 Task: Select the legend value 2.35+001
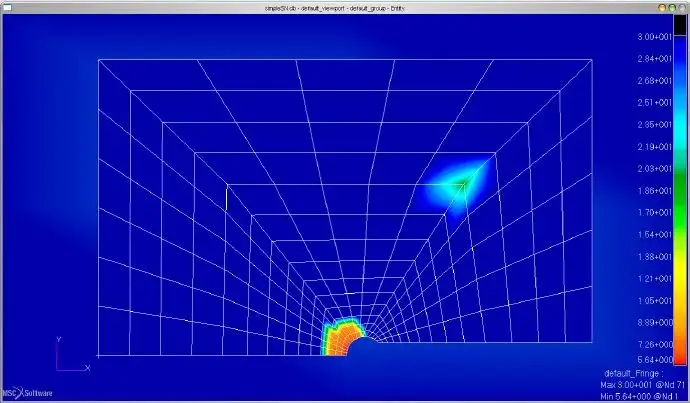(654, 125)
